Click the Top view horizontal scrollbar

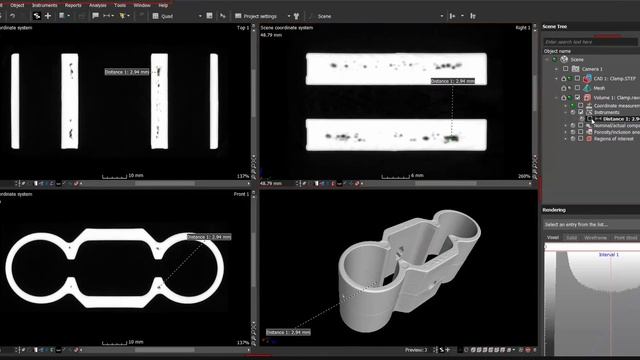click(x=165, y=184)
